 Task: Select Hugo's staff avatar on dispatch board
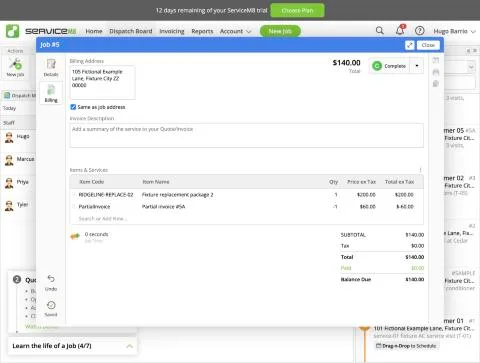coord(9,137)
